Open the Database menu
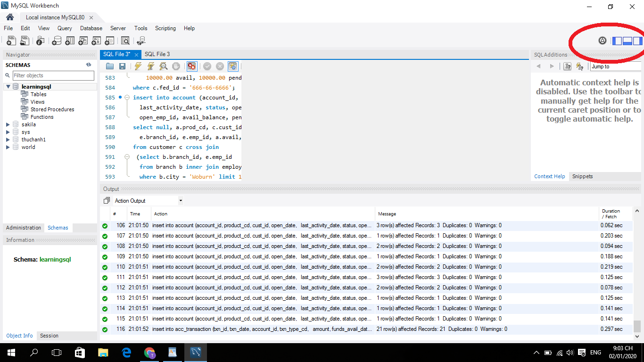644x362 pixels. click(x=91, y=28)
